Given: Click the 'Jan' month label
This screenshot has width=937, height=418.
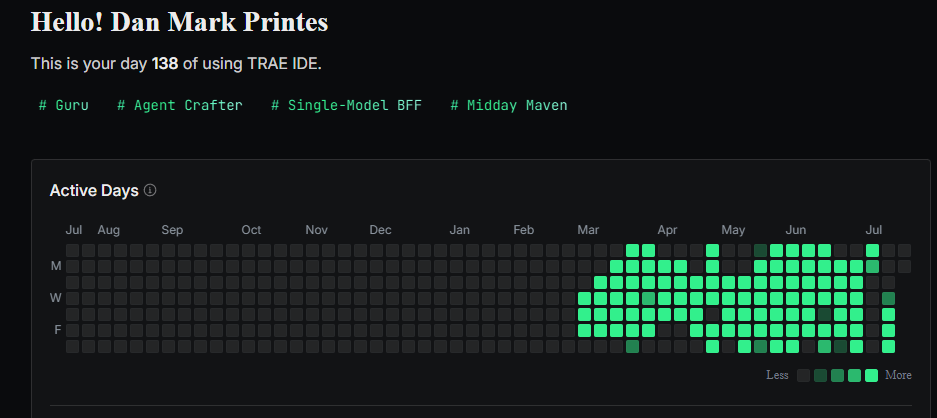Looking at the screenshot, I should [x=460, y=230].
